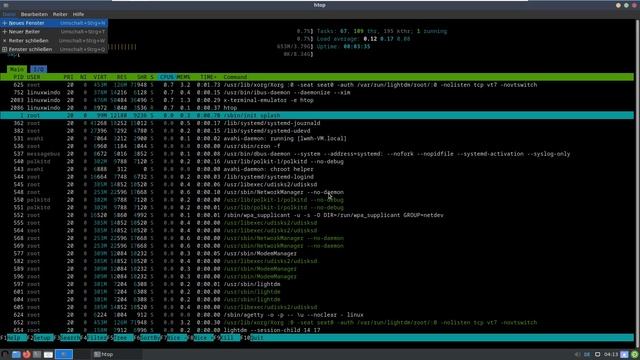Switch to htop I/O tab
Viewport: 640px width, 360px height.
click(38, 69)
